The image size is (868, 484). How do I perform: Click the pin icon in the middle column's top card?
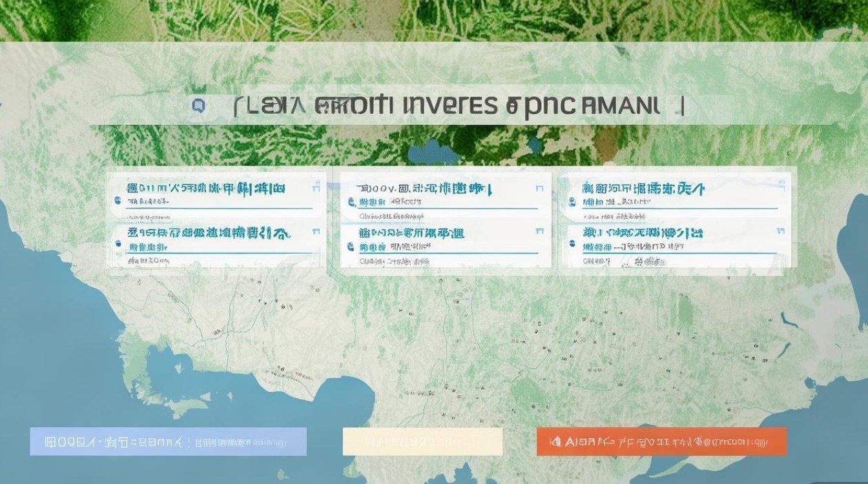[351, 200]
